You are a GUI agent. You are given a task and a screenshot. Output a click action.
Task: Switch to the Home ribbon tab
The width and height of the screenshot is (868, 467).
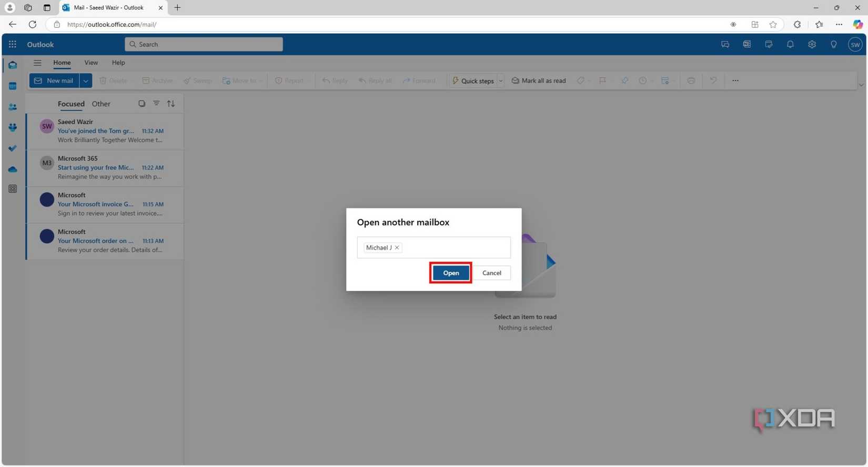click(x=62, y=63)
